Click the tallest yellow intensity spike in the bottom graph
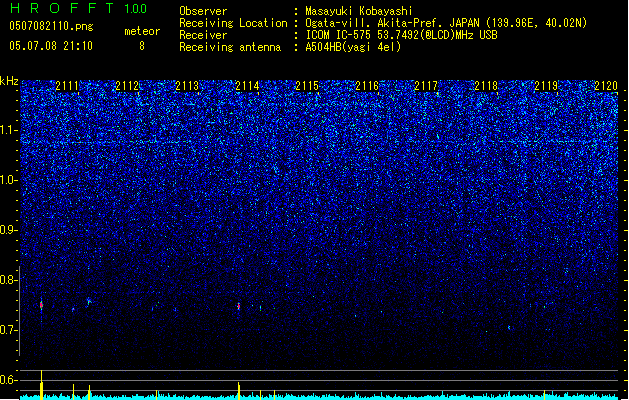 coord(41,385)
